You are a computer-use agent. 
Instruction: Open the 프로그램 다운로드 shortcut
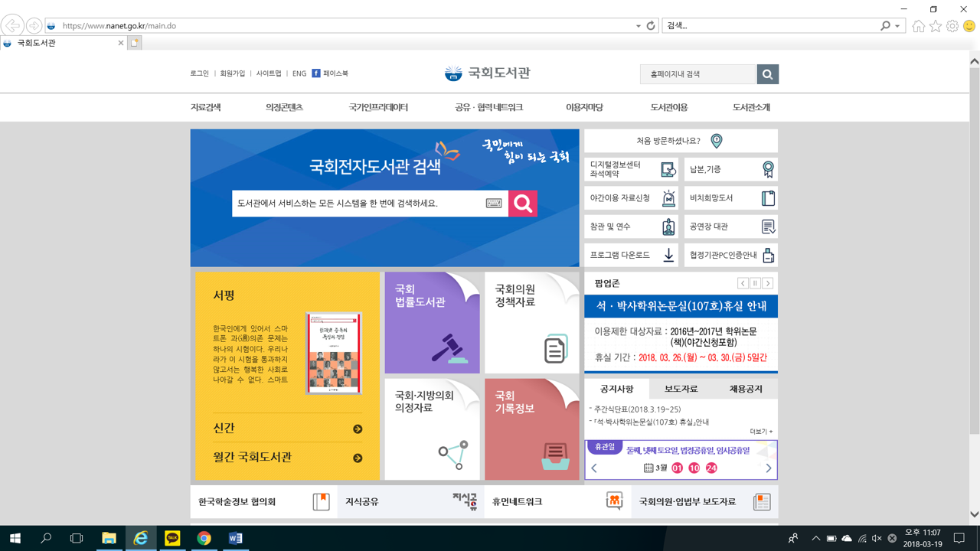(x=632, y=255)
